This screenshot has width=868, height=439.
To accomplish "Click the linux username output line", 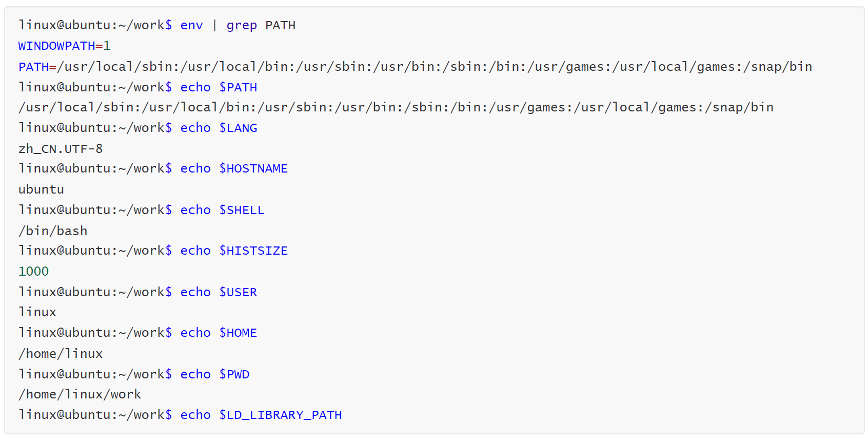I will point(37,312).
